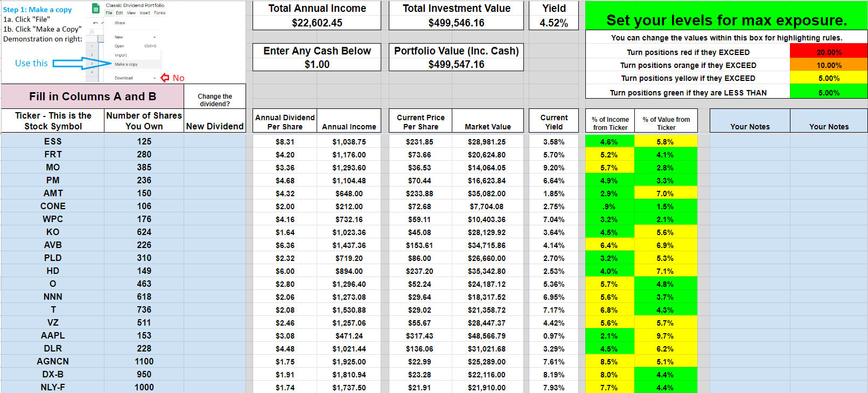Click the Total Investment Value amount $499,546.16
The image size is (868, 393).
tap(456, 23)
